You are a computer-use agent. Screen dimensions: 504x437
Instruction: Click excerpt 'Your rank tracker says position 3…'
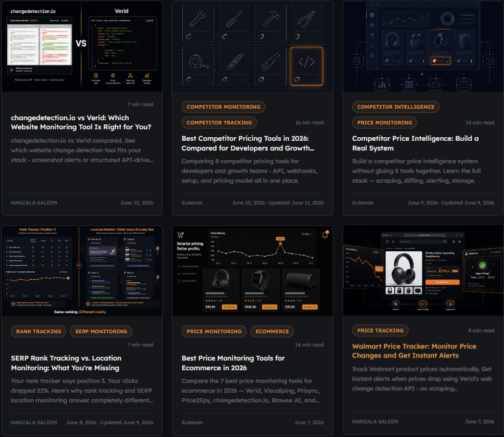(82, 390)
